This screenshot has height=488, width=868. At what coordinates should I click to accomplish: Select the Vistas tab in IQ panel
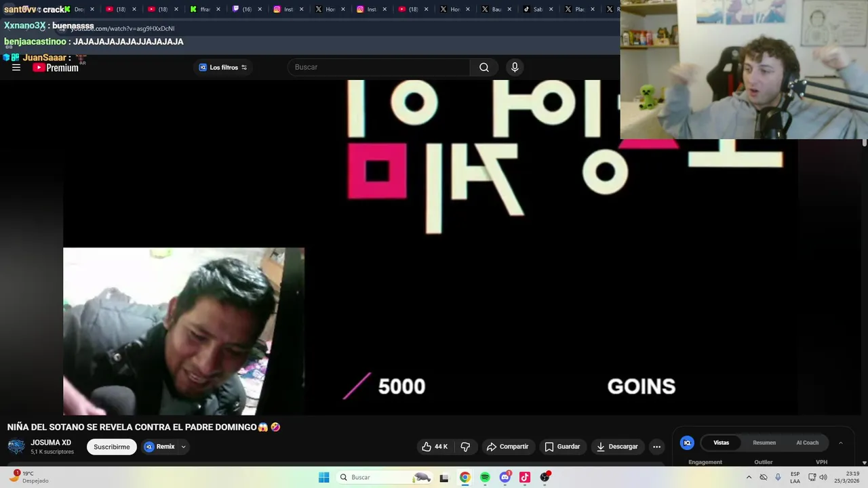[x=721, y=443]
